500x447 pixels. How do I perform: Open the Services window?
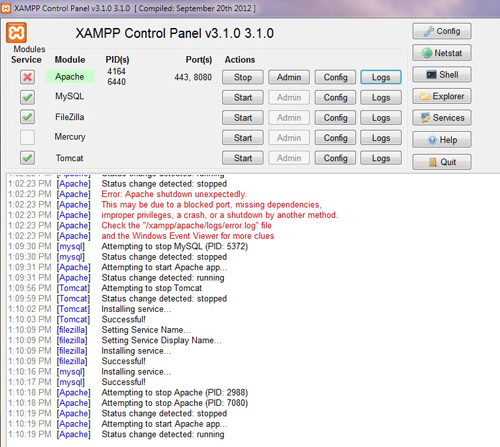442,118
